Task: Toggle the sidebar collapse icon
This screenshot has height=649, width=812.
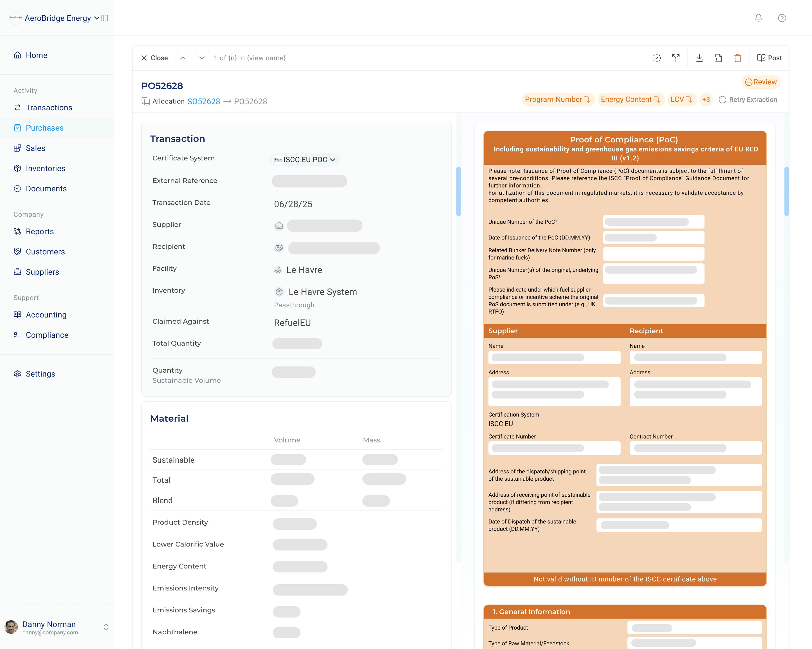Action: [105, 18]
